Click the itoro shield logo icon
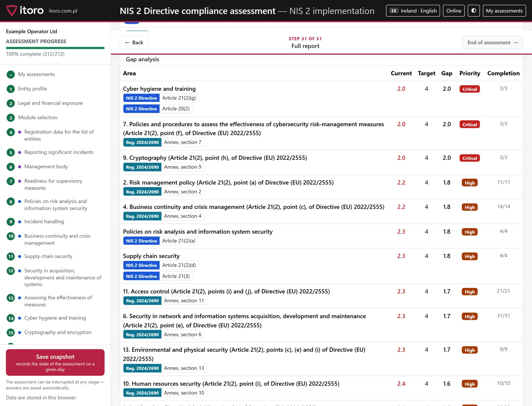The image size is (532, 406). [11, 11]
